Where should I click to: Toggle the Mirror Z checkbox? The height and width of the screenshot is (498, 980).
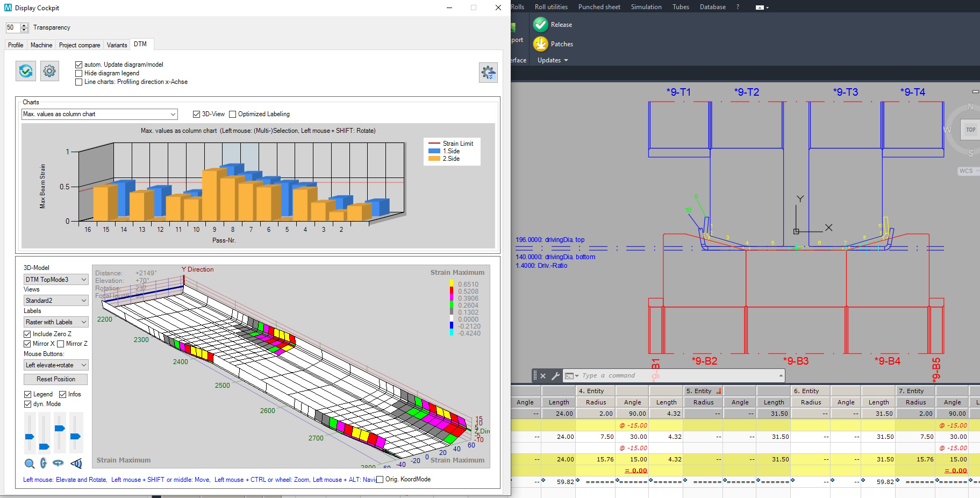[x=61, y=344]
